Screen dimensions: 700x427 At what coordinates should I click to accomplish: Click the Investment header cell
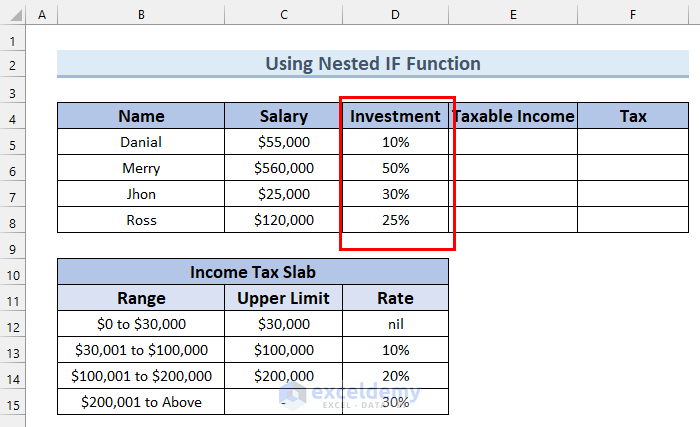point(395,116)
